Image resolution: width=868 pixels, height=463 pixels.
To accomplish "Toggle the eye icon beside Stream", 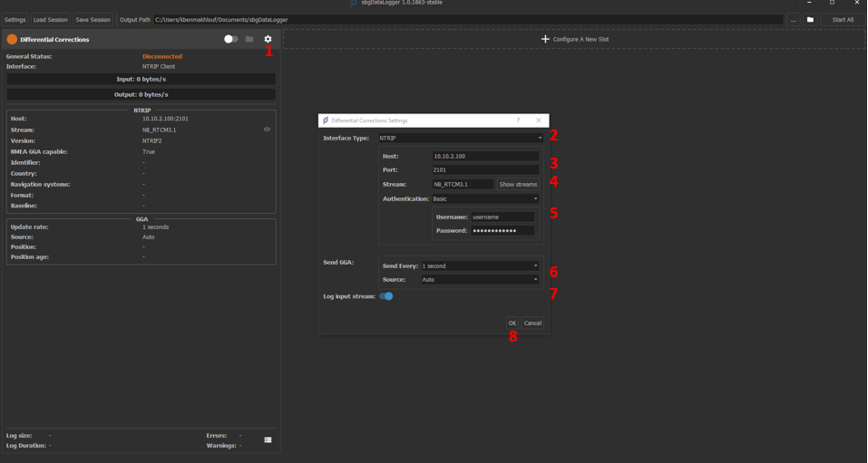I will point(267,130).
